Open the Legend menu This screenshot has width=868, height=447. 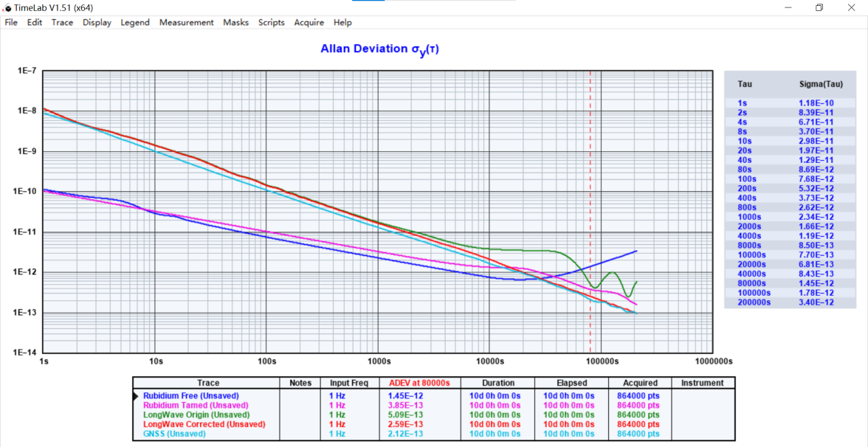click(135, 23)
